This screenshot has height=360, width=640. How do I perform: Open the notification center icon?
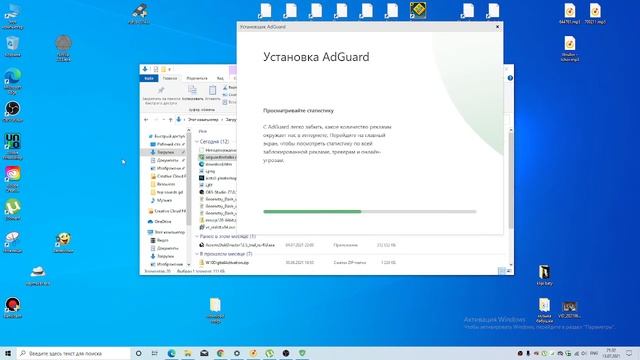pyautogui.click(x=629, y=353)
